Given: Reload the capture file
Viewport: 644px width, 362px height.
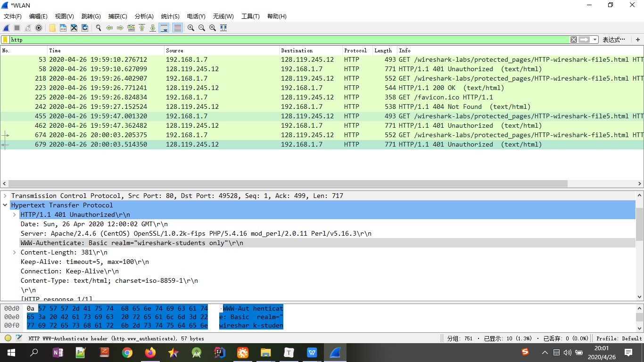Looking at the screenshot, I should coord(85,28).
